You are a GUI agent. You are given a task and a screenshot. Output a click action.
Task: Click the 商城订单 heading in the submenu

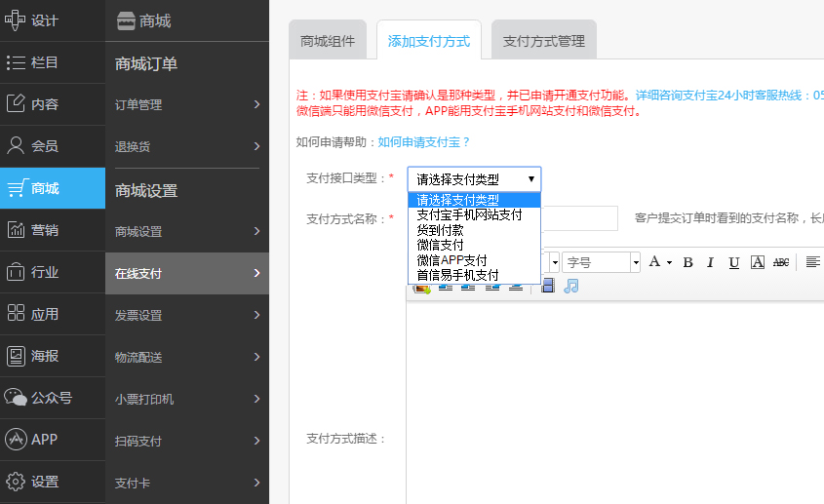146,63
